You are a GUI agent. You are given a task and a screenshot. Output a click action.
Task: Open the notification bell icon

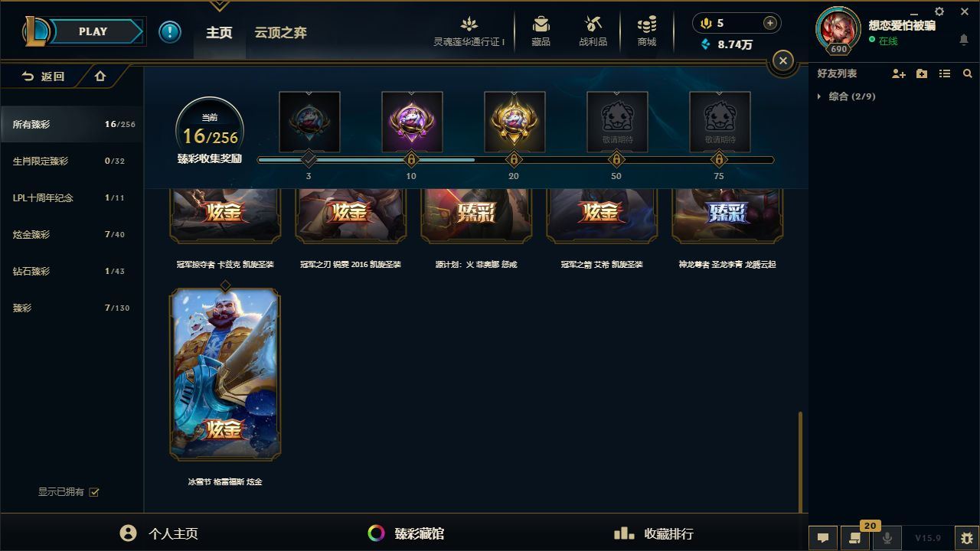pyautogui.click(x=964, y=40)
